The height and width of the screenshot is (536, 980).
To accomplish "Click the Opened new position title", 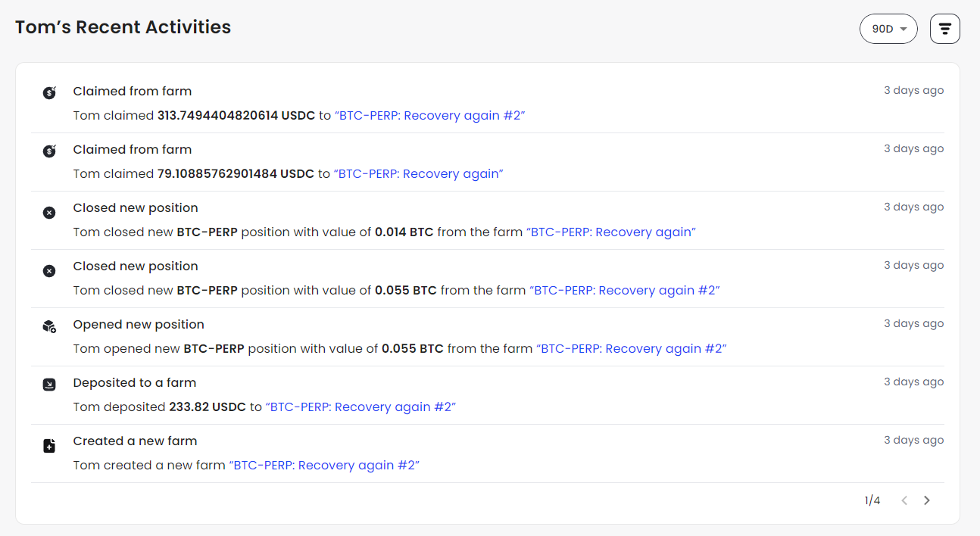I will (x=139, y=325).
